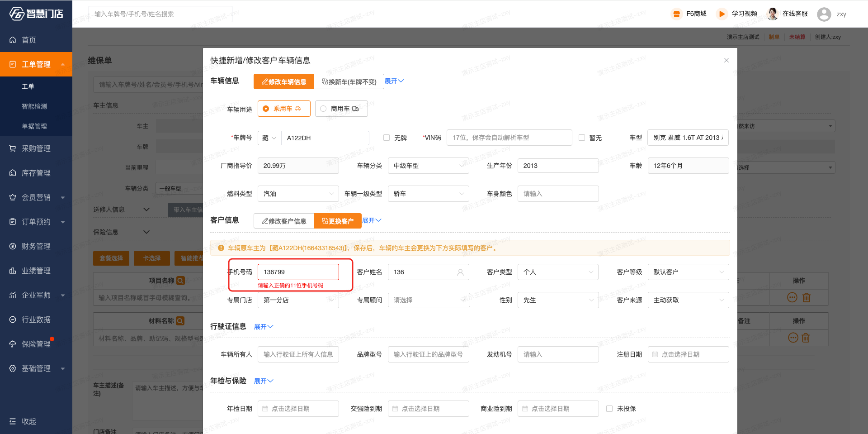The height and width of the screenshot is (434, 868).
Task: Click the zxy user profile avatar
Action: click(824, 14)
